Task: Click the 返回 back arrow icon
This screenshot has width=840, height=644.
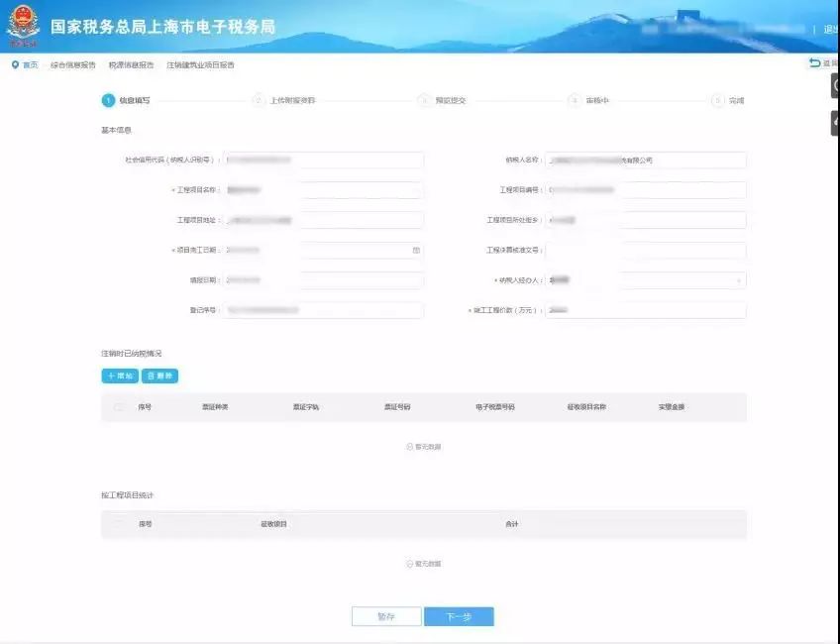Action: (815, 62)
